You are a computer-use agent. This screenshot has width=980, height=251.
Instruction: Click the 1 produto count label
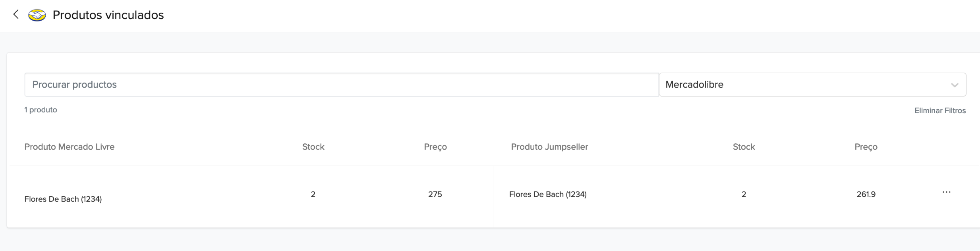pyautogui.click(x=41, y=110)
